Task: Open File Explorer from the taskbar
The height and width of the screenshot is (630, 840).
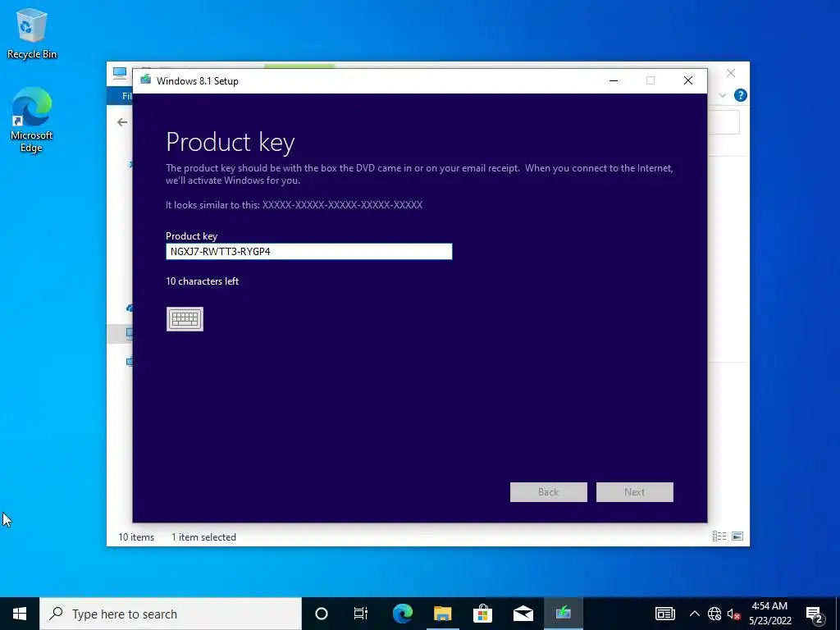Action: point(442,614)
